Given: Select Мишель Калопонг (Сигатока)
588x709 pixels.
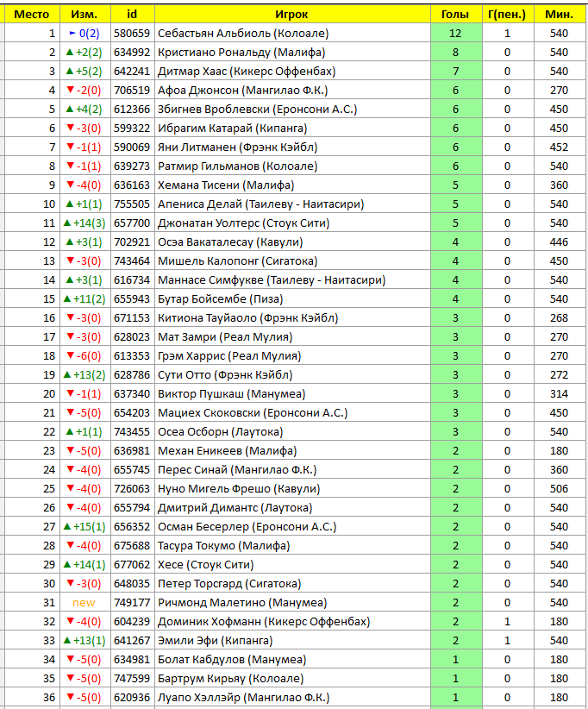Looking at the screenshot, I should click(x=238, y=261).
